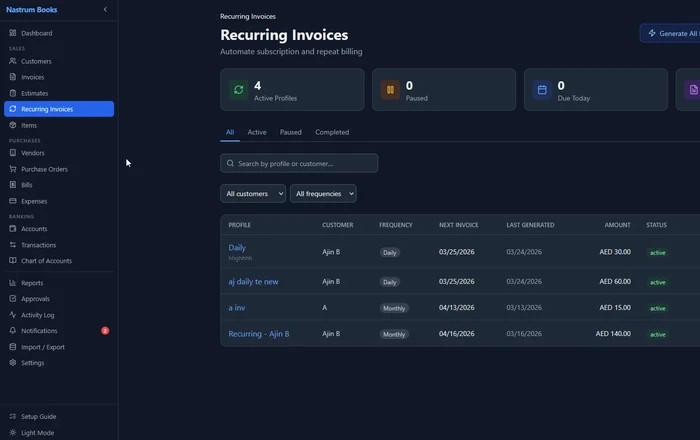Click the Chart of Accounts icon

tap(13, 261)
